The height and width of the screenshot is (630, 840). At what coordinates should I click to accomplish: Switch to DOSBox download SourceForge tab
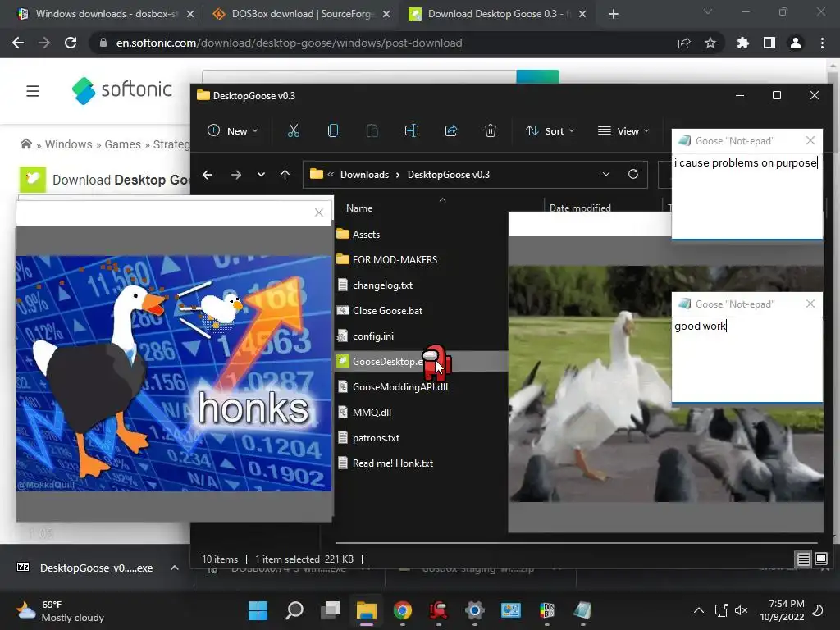coord(301,14)
